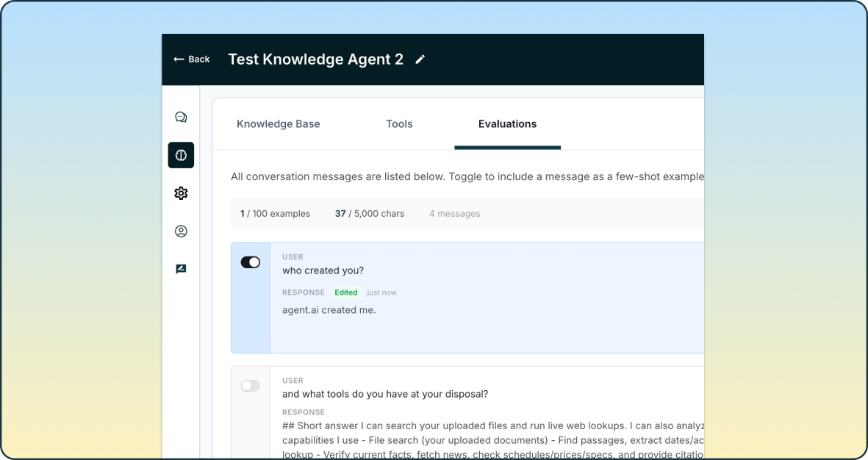
Task: Open the conversations chat panel in the sidebar
Action: pyautogui.click(x=181, y=117)
